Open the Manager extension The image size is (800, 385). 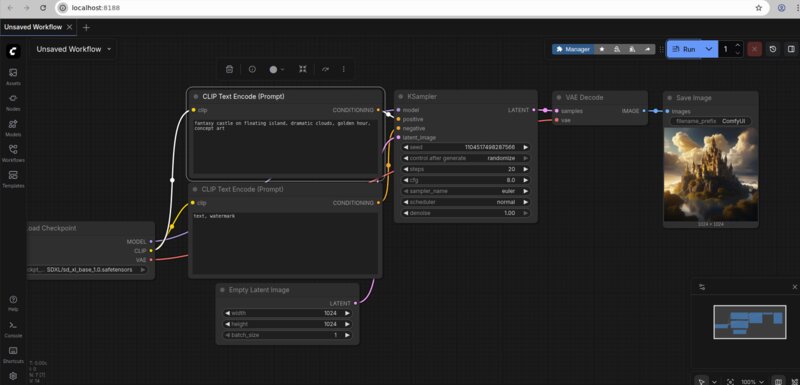(573, 49)
